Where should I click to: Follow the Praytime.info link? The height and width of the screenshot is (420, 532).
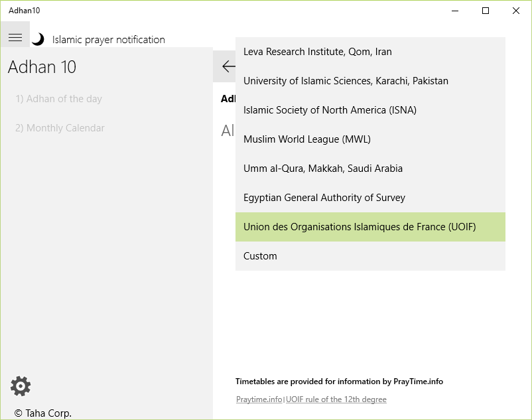point(259,399)
